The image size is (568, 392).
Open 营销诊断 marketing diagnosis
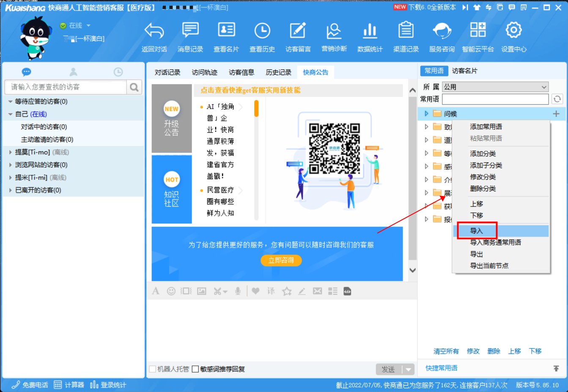334,38
